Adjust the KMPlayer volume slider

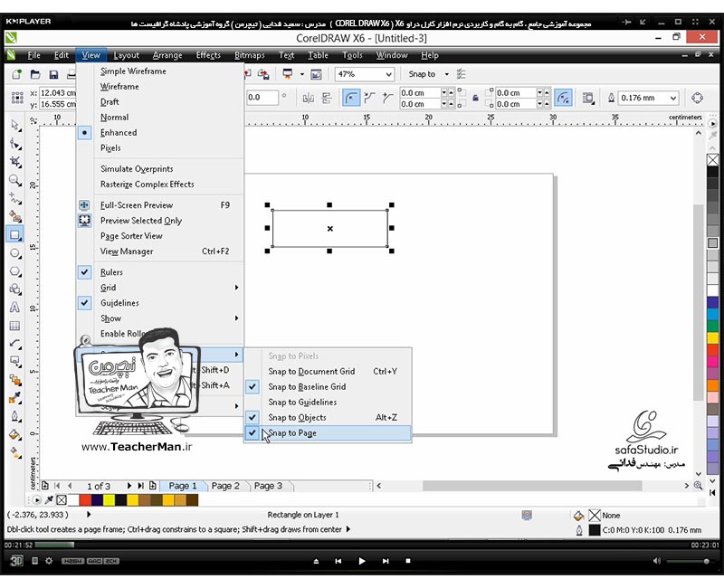click(x=689, y=561)
